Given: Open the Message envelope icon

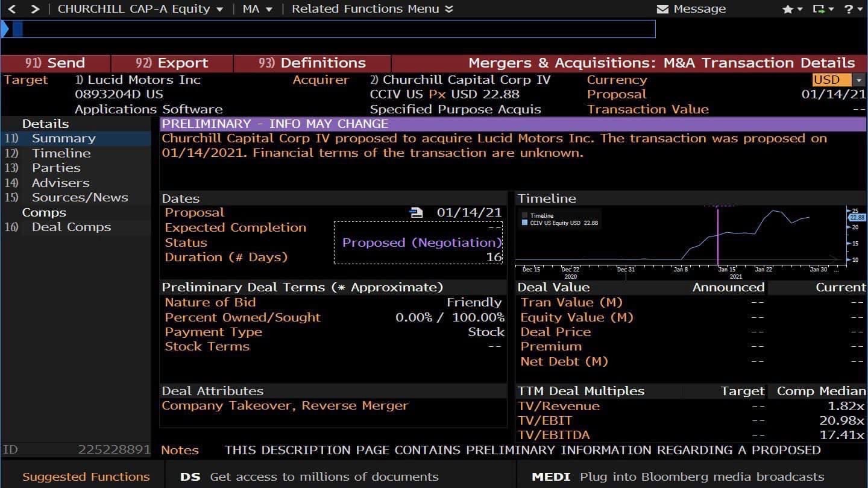Looking at the screenshot, I should 662,10.
